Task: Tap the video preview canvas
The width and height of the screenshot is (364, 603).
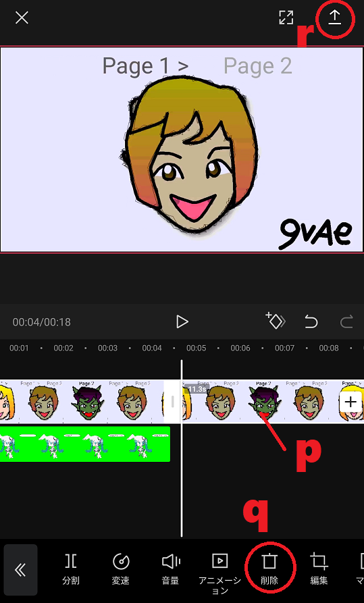Action: (x=182, y=150)
